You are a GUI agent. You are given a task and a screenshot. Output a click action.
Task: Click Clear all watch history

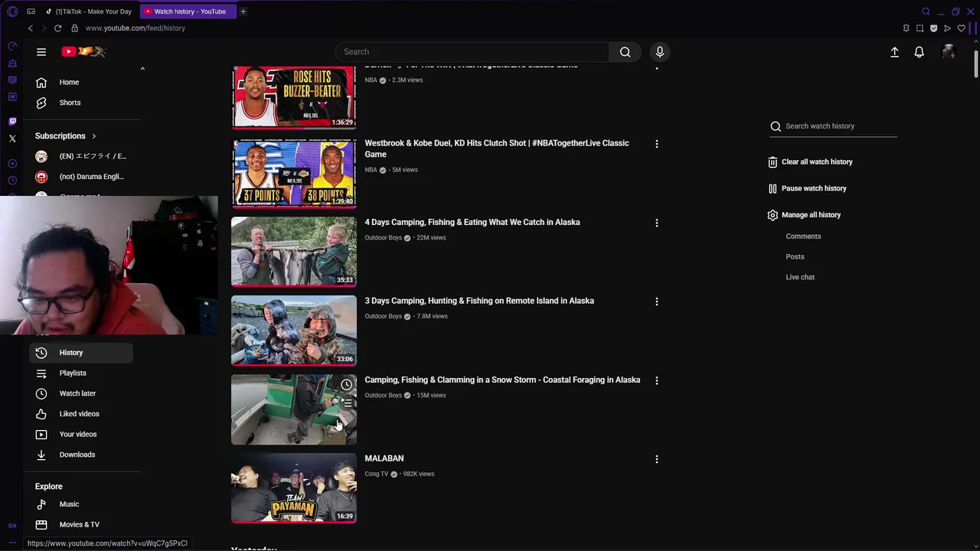point(810,162)
